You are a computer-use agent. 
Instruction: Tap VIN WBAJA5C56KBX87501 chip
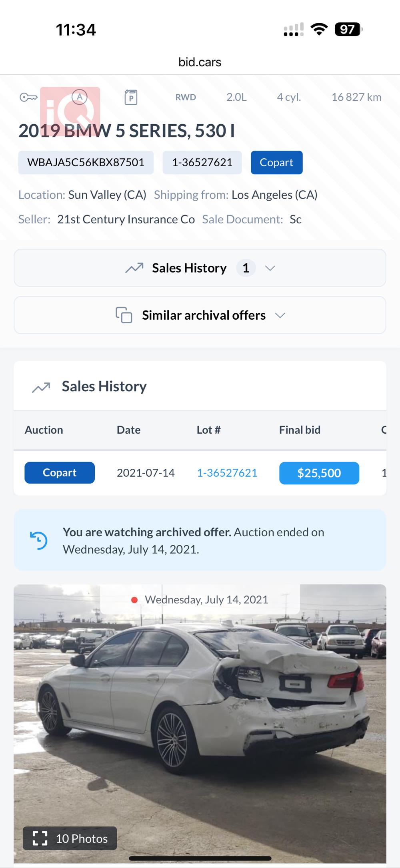[x=86, y=162]
